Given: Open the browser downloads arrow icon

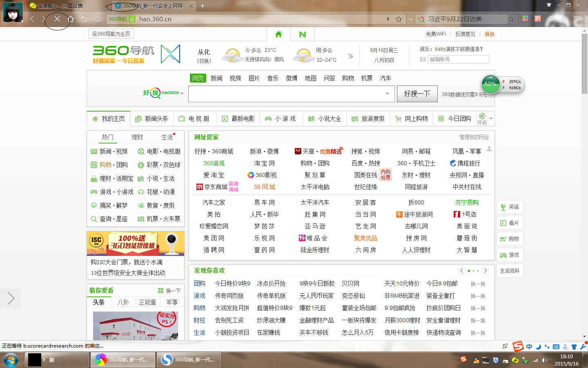Looking at the screenshot, I should [x=563, y=18].
